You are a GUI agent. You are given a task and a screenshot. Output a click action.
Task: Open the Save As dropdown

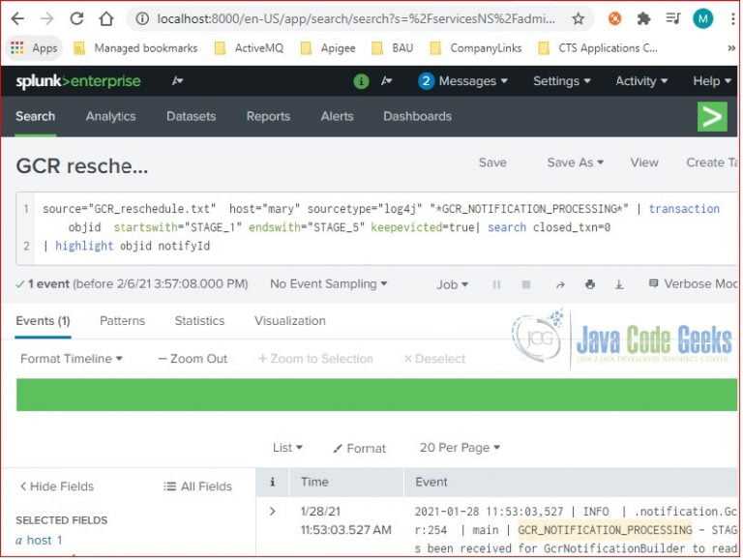[576, 162]
